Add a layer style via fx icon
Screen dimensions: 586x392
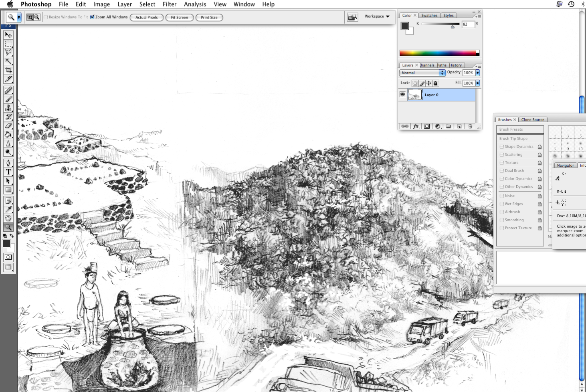click(416, 126)
